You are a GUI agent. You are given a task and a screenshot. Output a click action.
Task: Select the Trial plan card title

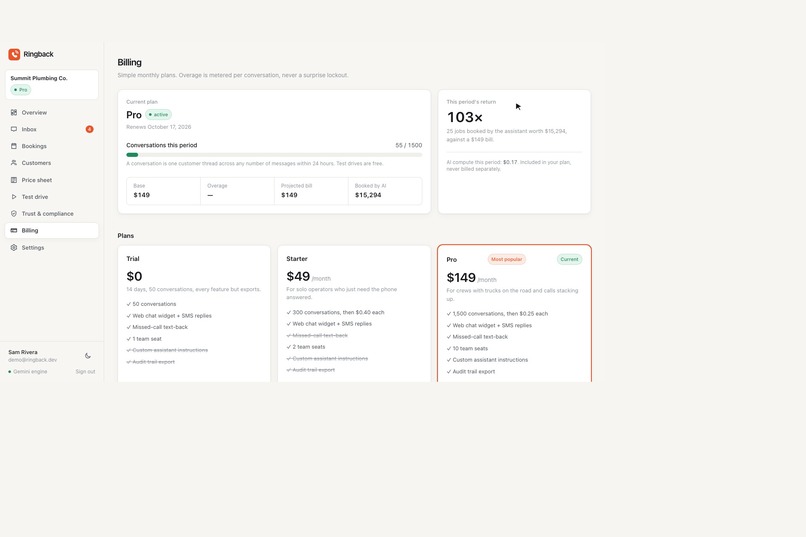[133, 258]
